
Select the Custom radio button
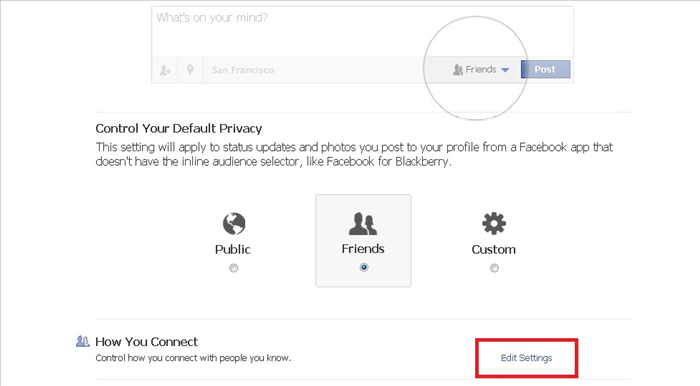click(494, 268)
